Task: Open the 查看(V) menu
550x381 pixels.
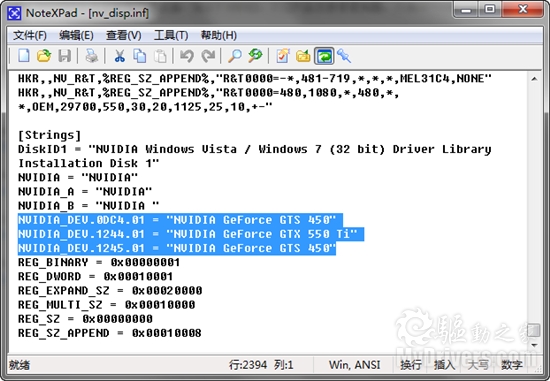Action: coord(123,35)
